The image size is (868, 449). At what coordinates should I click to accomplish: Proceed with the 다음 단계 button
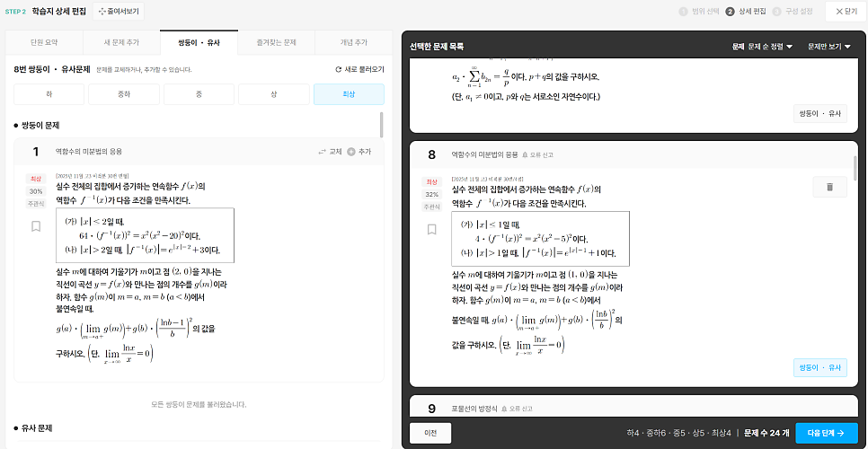pos(827,433)
